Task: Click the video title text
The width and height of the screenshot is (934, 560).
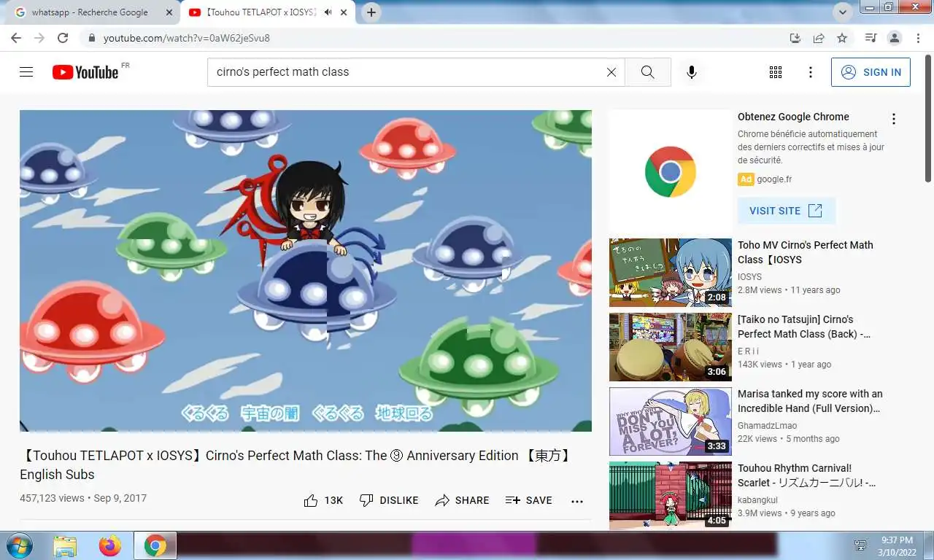Action: pos(296,464)
